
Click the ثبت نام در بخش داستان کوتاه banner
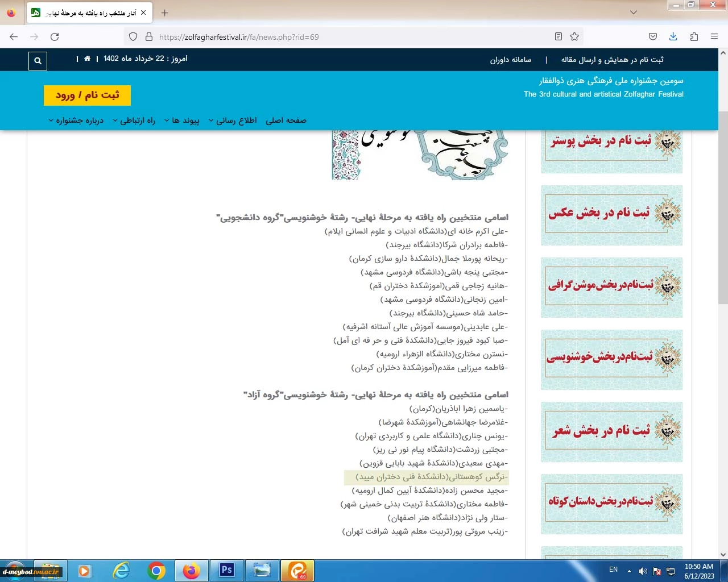(611, 504)
